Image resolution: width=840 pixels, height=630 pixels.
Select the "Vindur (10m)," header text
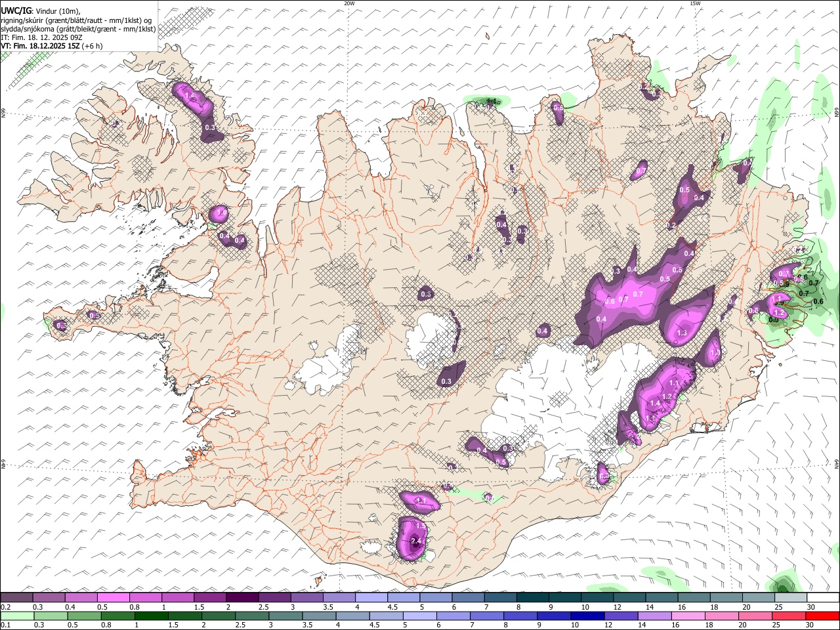click(x=58, y=11)
